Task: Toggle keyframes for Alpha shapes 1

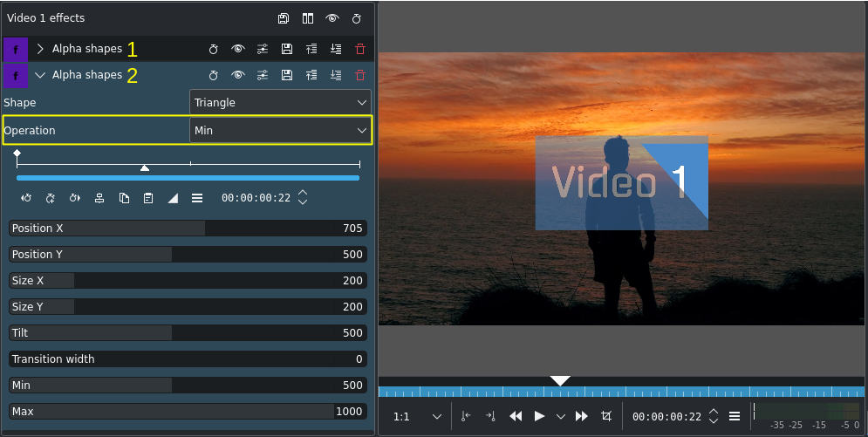Action: 213,49
